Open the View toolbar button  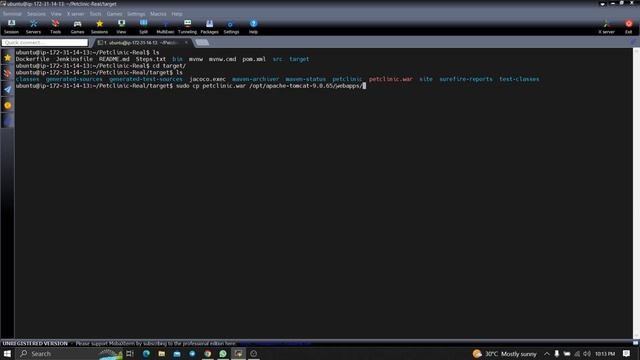(x=121, y=27)
